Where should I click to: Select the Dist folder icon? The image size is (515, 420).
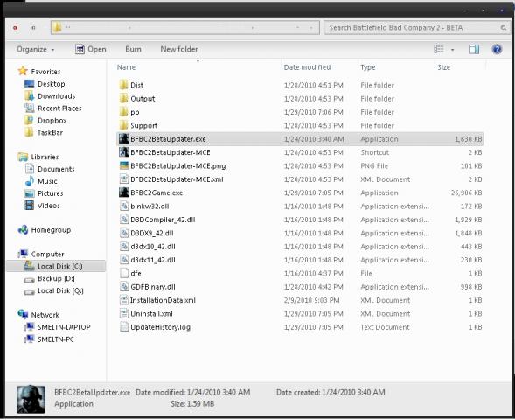click(x=124, y=85)
